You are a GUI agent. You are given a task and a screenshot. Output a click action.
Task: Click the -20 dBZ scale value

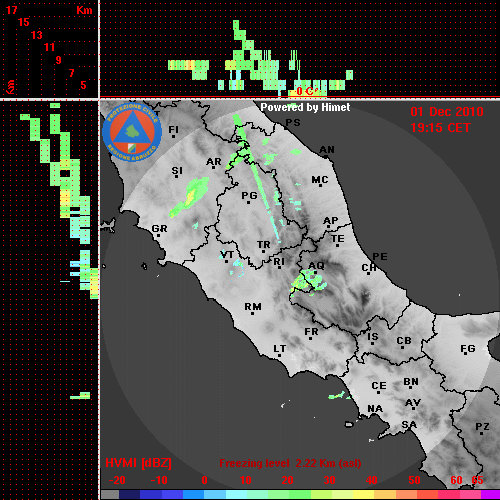tap(117, 480)
